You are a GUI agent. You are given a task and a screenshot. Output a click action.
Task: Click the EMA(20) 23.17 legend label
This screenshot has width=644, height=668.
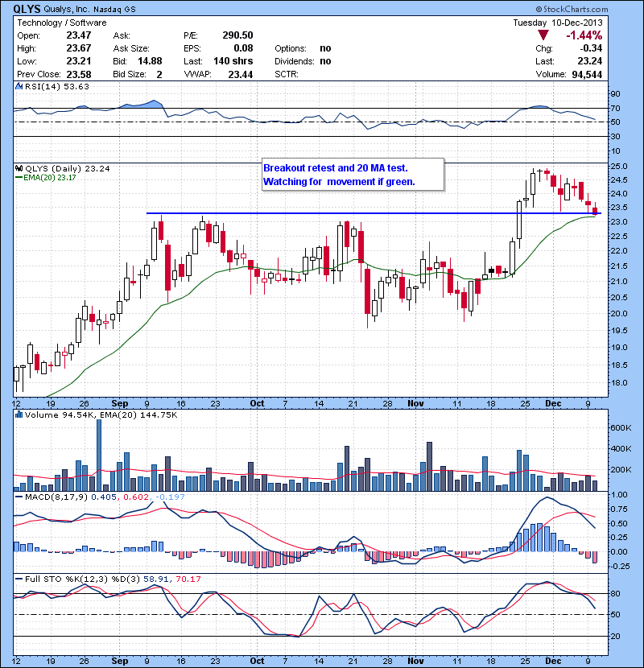tap(49, 177)
